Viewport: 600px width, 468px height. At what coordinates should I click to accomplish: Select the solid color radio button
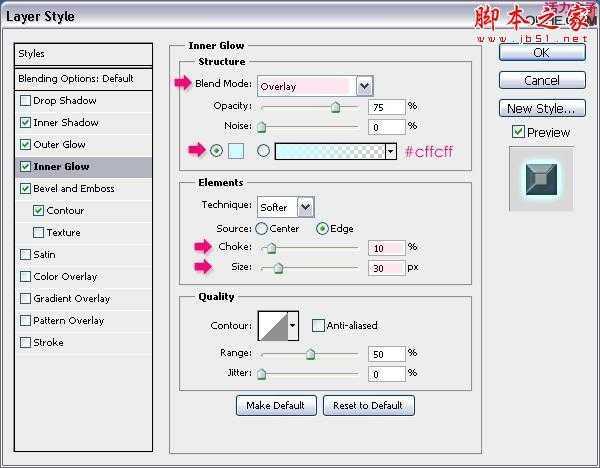point(216,151)
